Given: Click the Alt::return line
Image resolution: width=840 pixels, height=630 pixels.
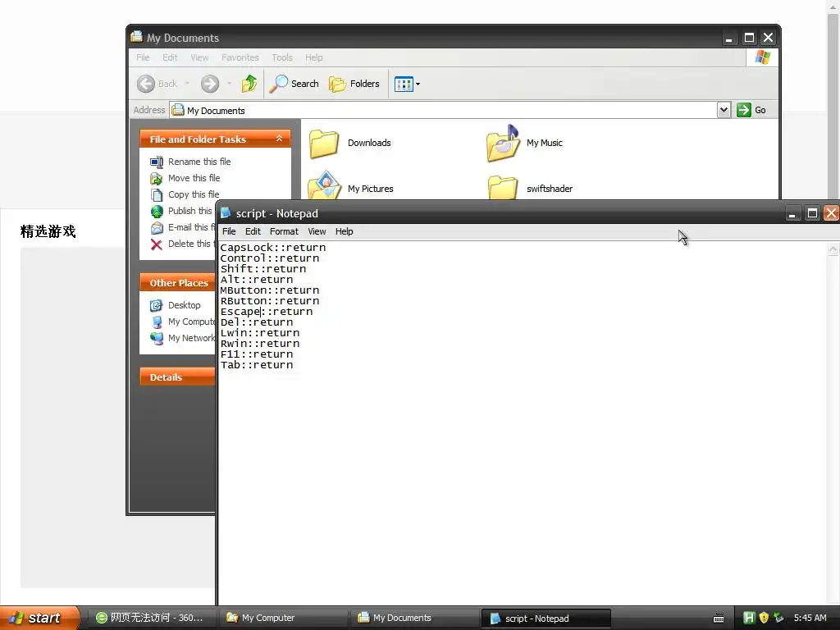Looking at the screenshot, I should click(x=257, y=280).
